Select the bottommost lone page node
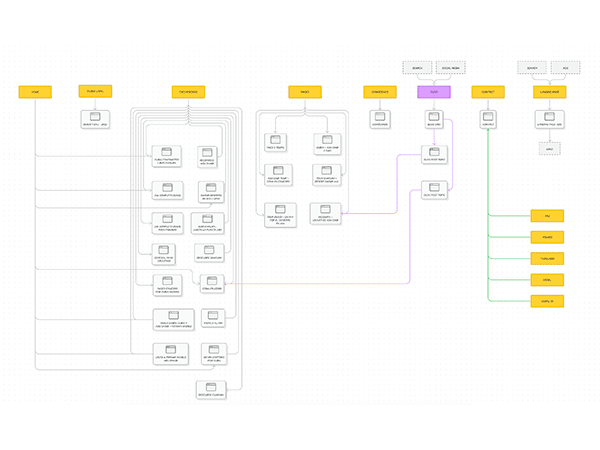The height and width of the screenshot is (450, 600). point(211,390)
